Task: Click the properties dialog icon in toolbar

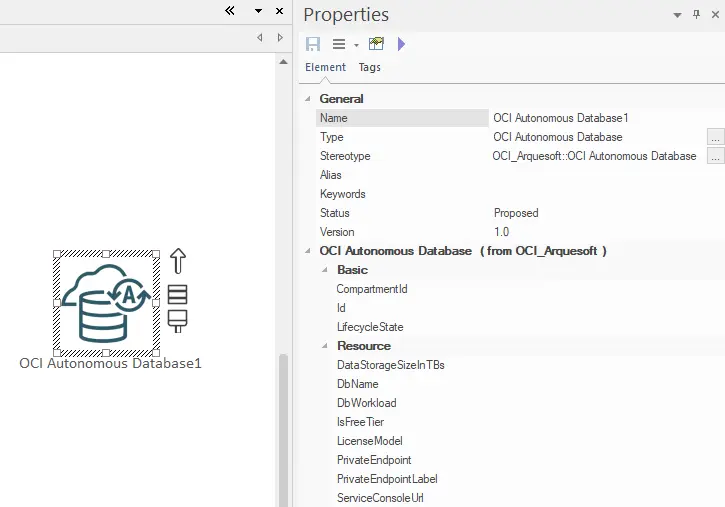Action: click(376, 44)
